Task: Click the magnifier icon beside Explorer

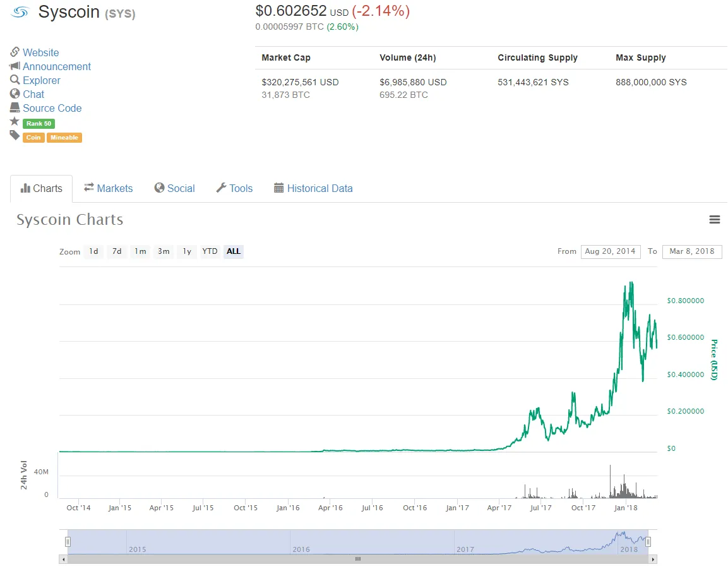Action: (15, 80)
